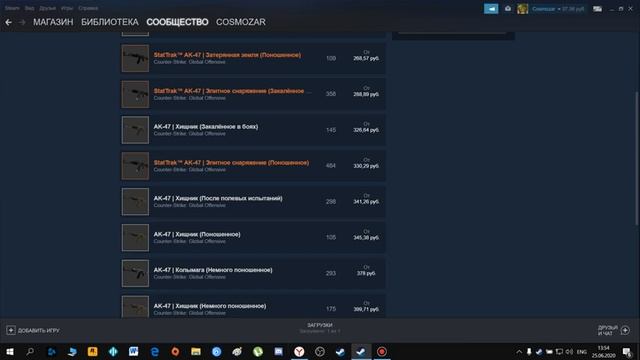Open the volume control in tray
The width and height of the screenshot is (640, 360).
[569, 351]
